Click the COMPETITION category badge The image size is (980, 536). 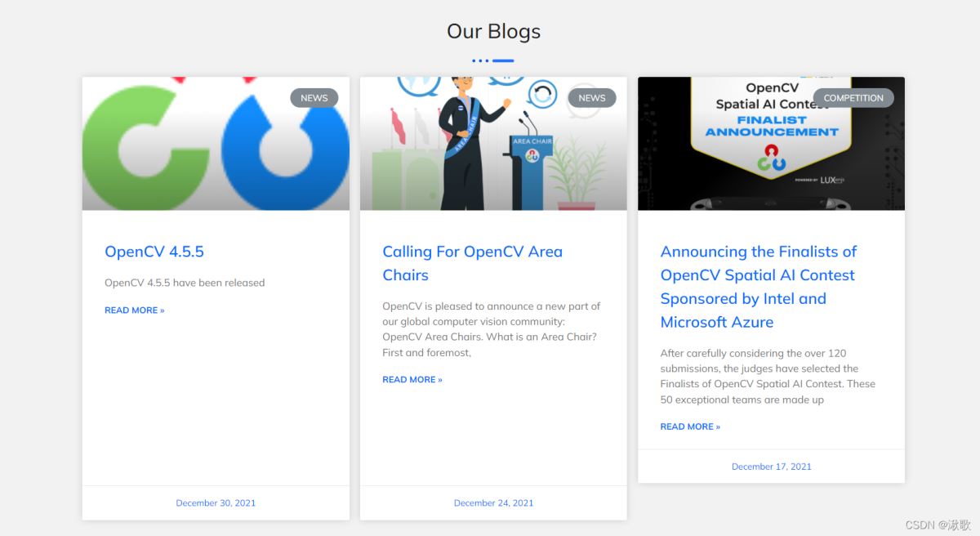[x=853, y=98]
